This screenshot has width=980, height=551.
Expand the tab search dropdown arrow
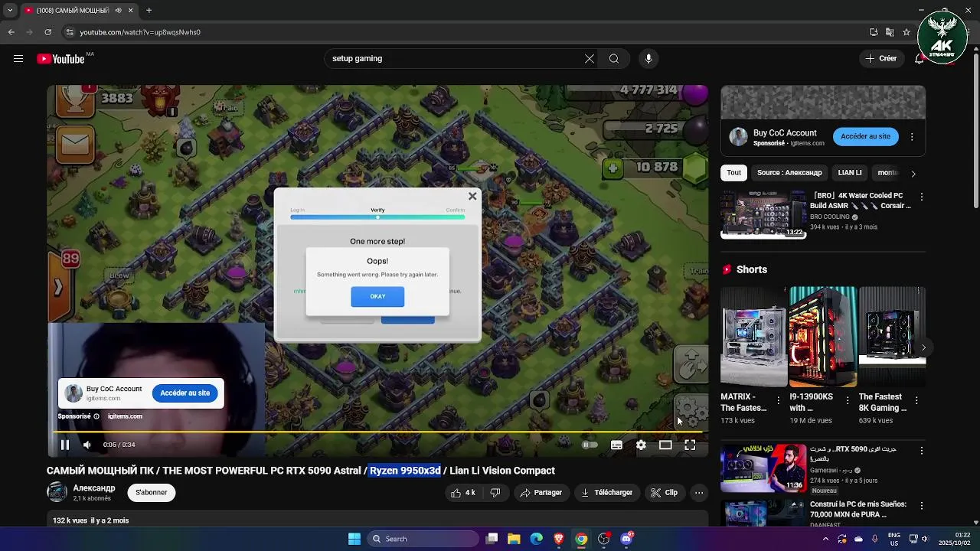click(x=10, y=11)
